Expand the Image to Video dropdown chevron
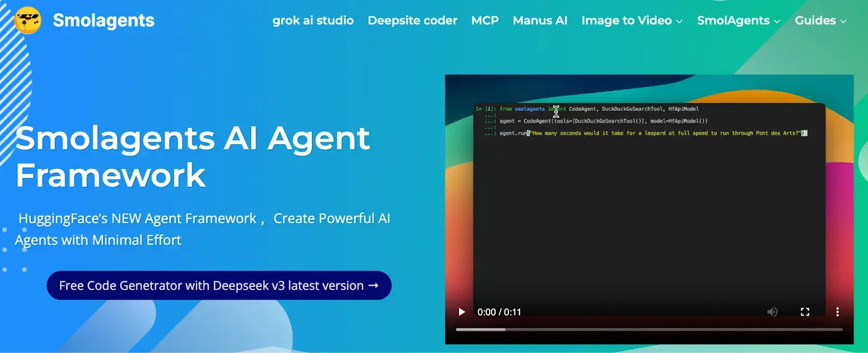 [x=679, y=21]
